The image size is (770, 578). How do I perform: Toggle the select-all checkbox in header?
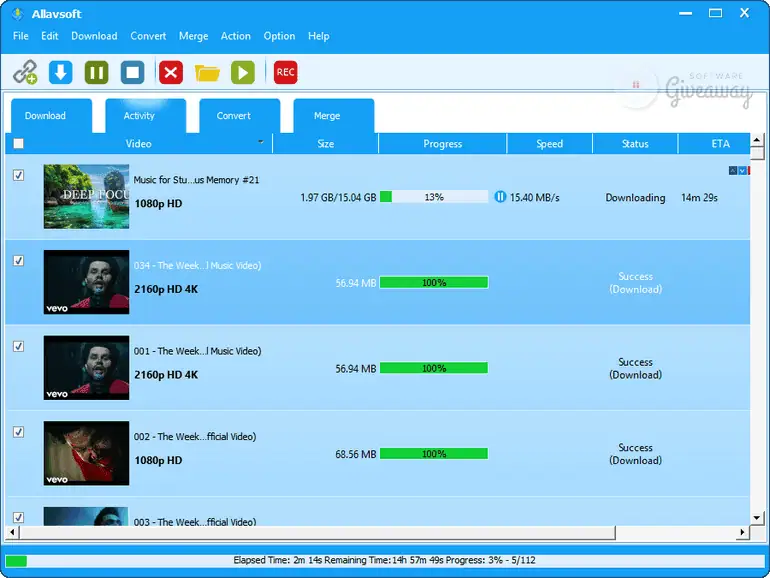[x=19, y=143]
